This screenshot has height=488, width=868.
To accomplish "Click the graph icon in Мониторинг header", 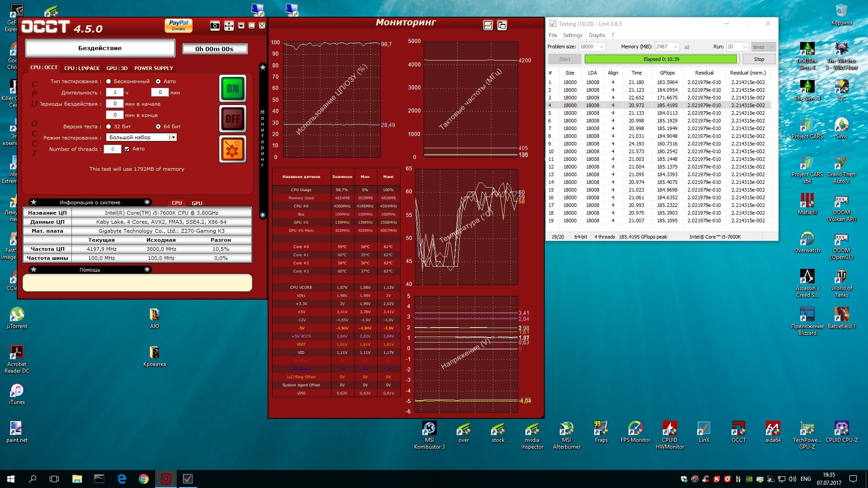I will (488, 25).
